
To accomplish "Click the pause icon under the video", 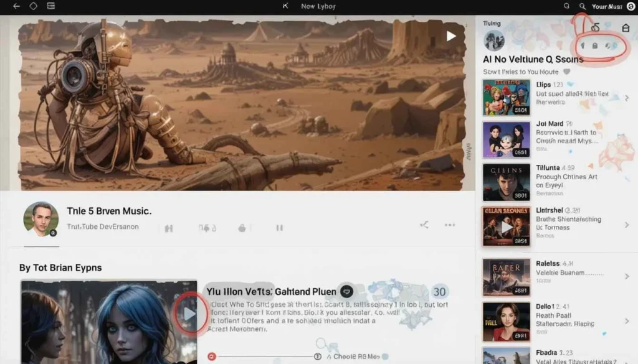I will (x=279, y=228).
